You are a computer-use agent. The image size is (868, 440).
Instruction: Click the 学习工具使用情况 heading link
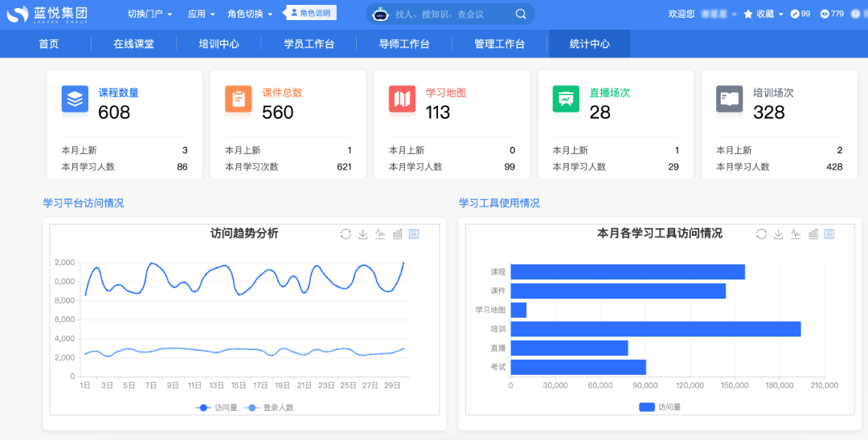[499, 203]
